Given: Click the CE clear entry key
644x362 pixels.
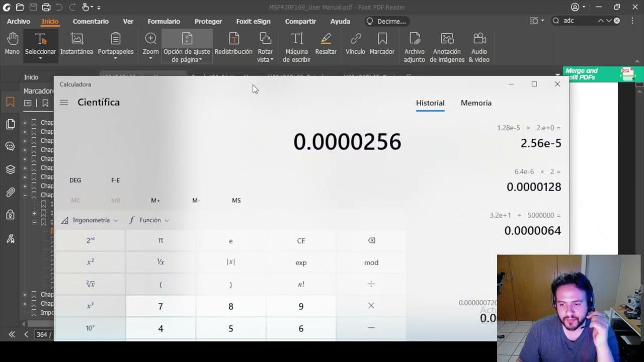Looking at the screenshot, I should tap(301, 240).
